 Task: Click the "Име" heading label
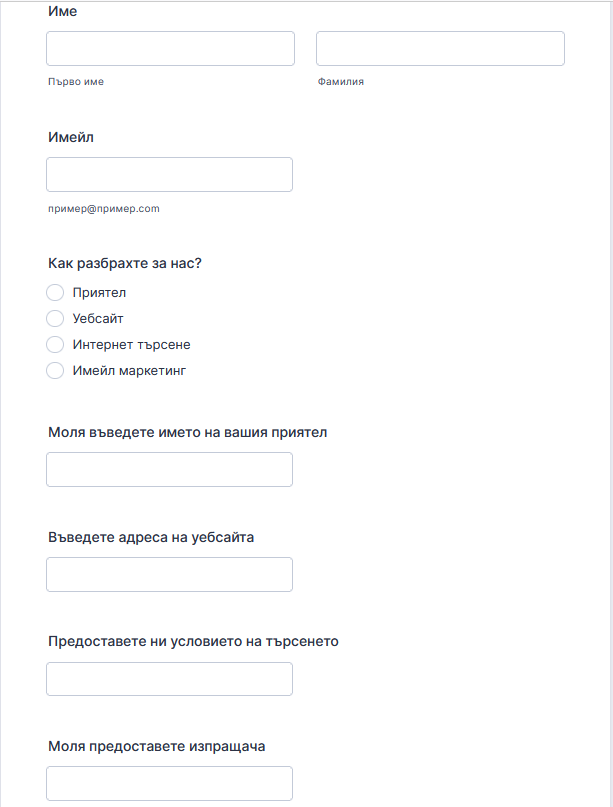pos(62,12)
